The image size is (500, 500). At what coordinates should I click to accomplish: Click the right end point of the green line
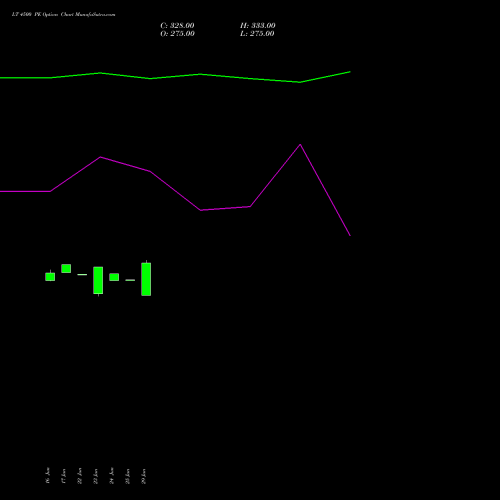(350, 72)
